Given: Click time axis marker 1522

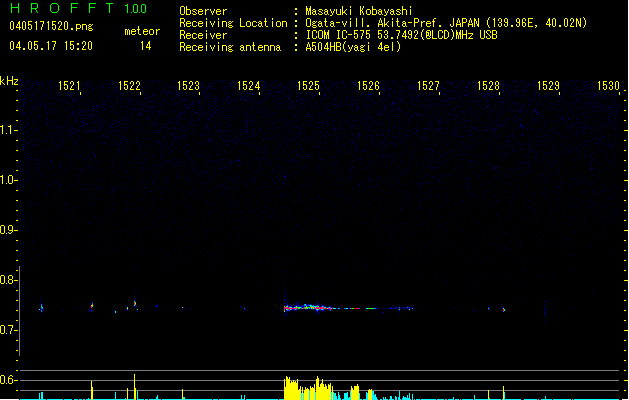Looking at the screenshot, I should point(129,86).
